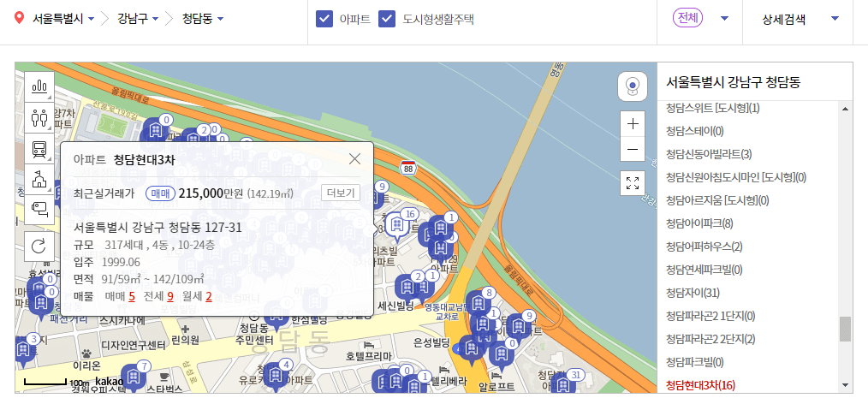Select 청담파크빌(0) in list
The image size is (868, 404).
(x=695, y=362)
